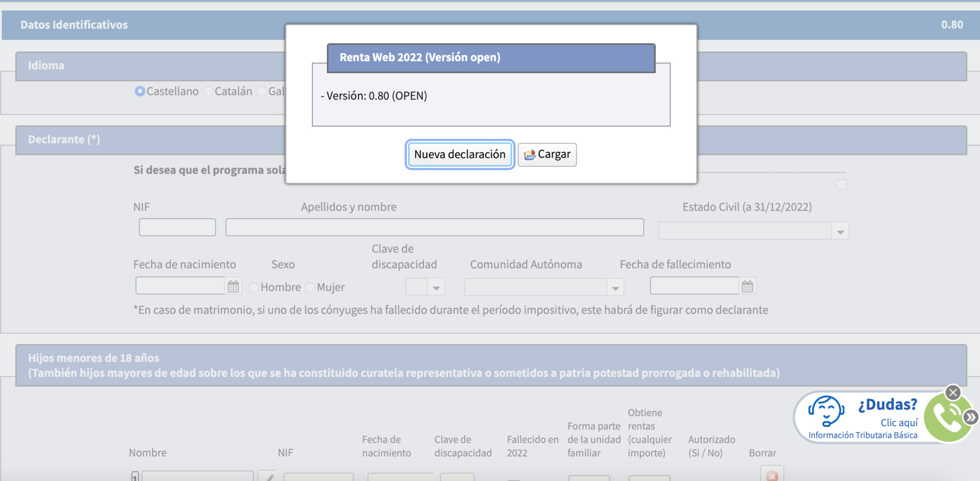Click the Cargar button
The height and width of the screenshot is (481, 980).
click(547, 154)
